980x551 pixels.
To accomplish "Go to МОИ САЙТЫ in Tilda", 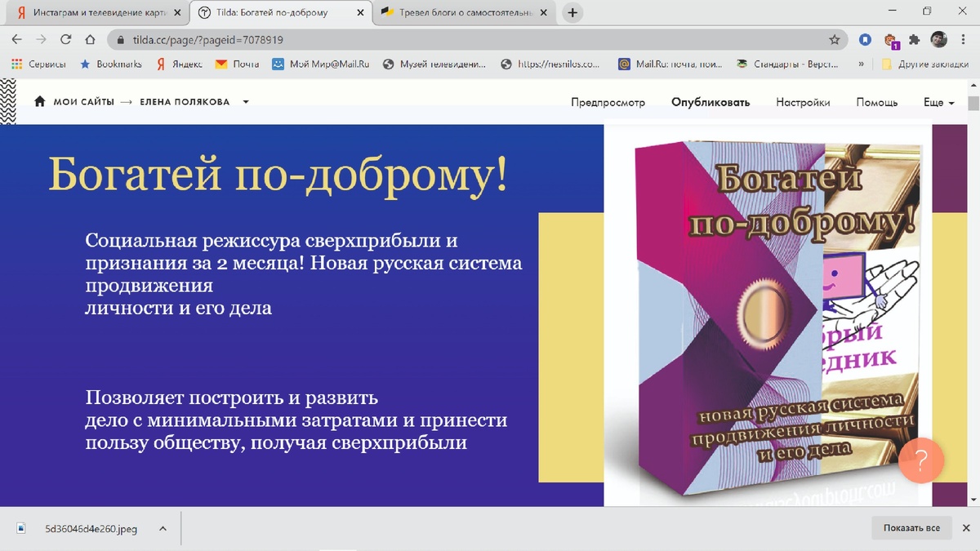I will (x=73, y=102).
